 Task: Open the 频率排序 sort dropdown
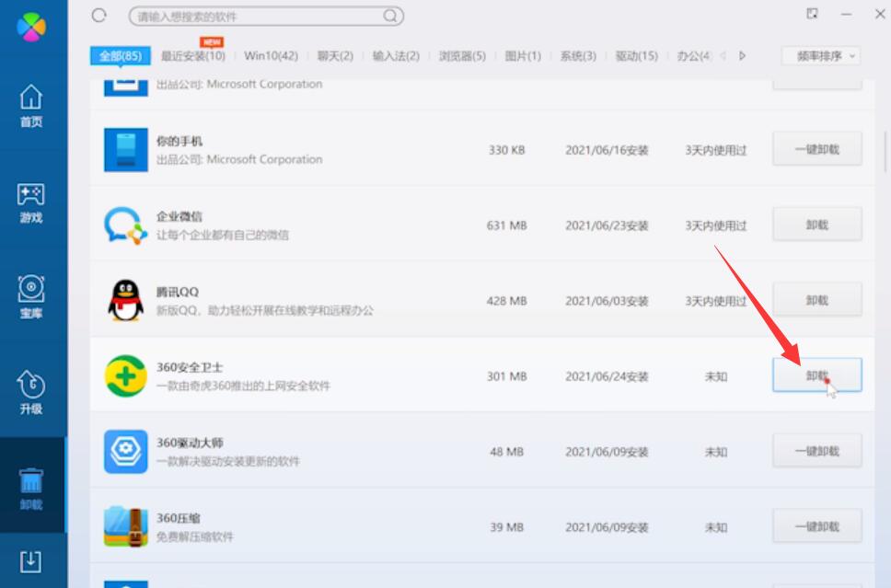[820, 56]
